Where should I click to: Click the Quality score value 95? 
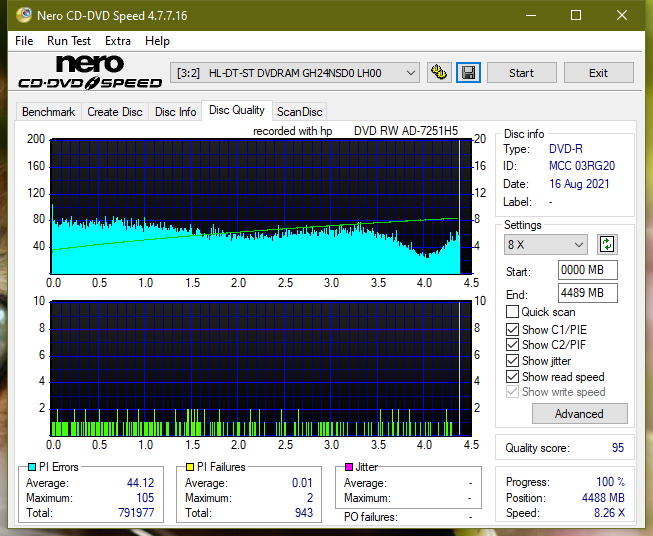click(618, 448)
